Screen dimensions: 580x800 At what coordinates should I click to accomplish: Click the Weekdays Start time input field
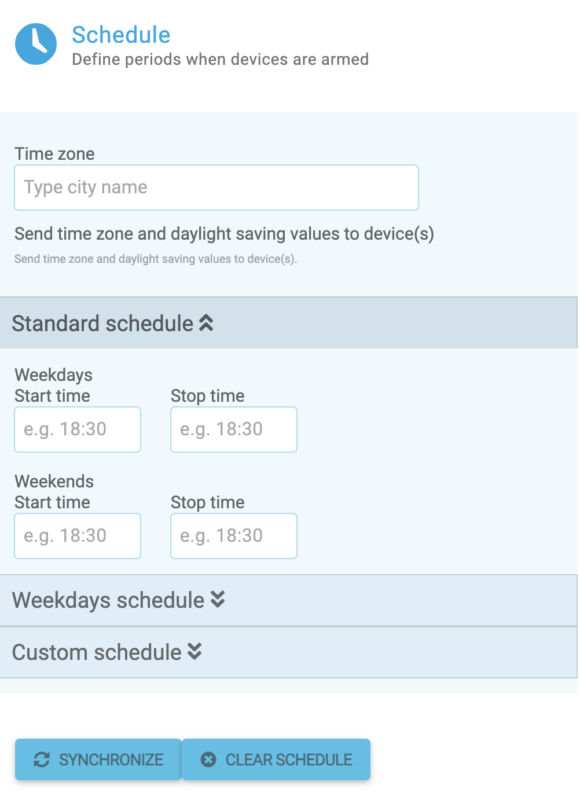click(78, 429)
